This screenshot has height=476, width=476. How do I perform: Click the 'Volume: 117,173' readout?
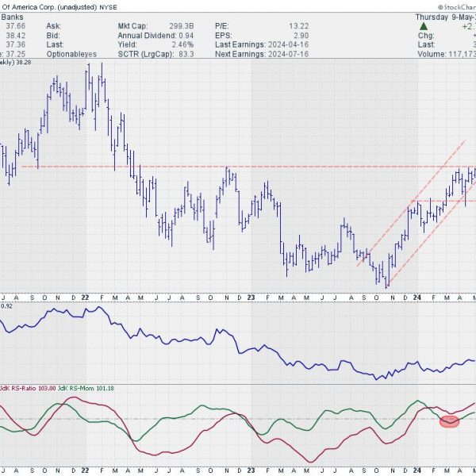[447, 54]
